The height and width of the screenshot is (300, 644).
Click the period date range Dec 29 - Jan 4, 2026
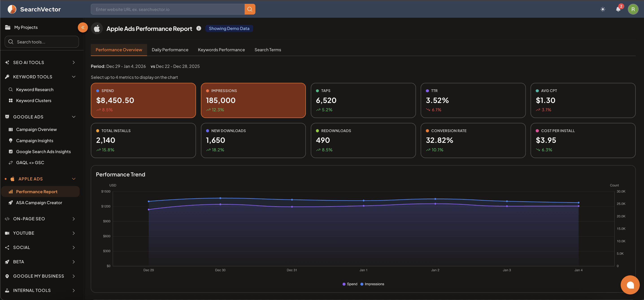tap(126, 66)
